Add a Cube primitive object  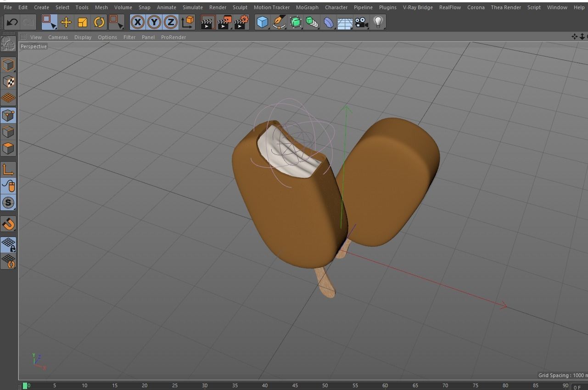(x=263, y=22)
